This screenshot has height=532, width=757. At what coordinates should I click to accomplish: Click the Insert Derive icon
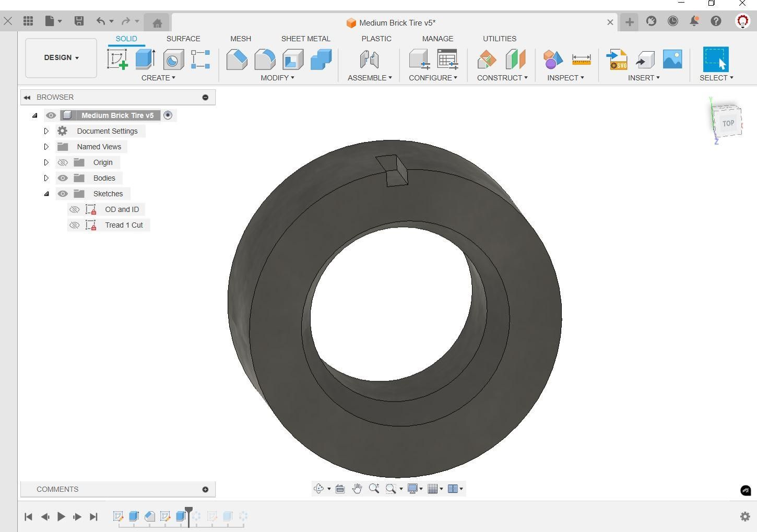[645, 59]
